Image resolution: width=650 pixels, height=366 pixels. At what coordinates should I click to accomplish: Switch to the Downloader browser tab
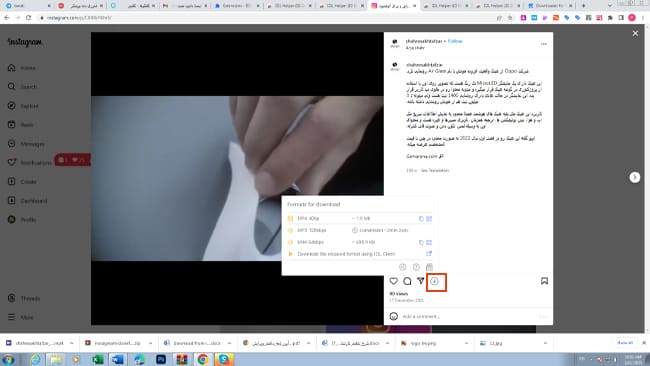coord(551,6)
